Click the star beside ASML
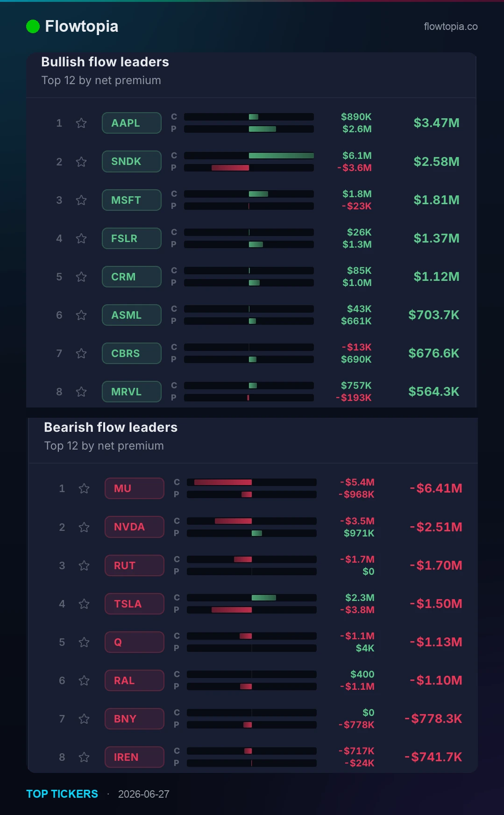This screenshot has height=815, width=504. point(81,315)
